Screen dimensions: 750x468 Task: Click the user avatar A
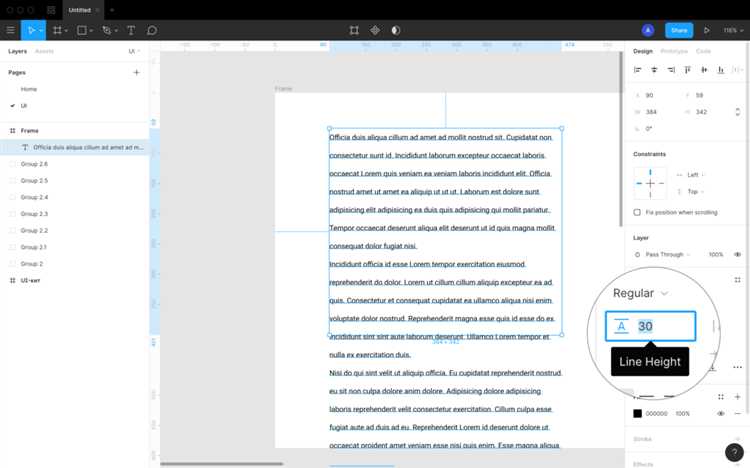(x=648, y=30)
